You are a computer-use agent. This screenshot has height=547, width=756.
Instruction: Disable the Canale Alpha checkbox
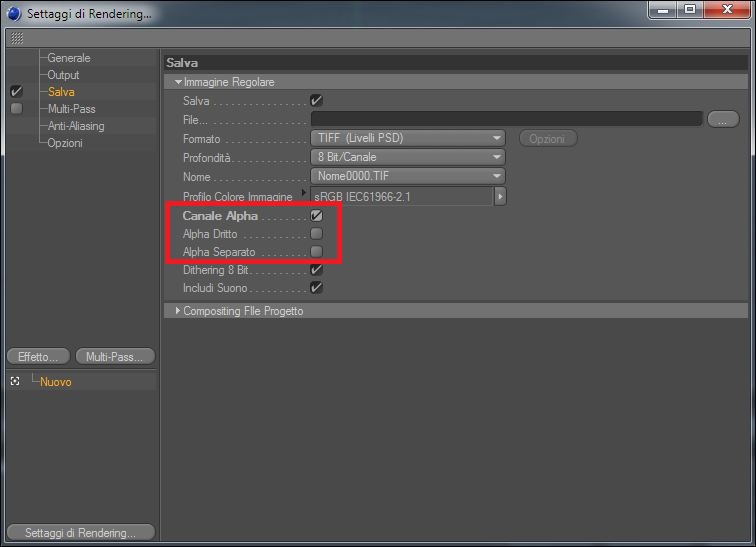[316, 215]
